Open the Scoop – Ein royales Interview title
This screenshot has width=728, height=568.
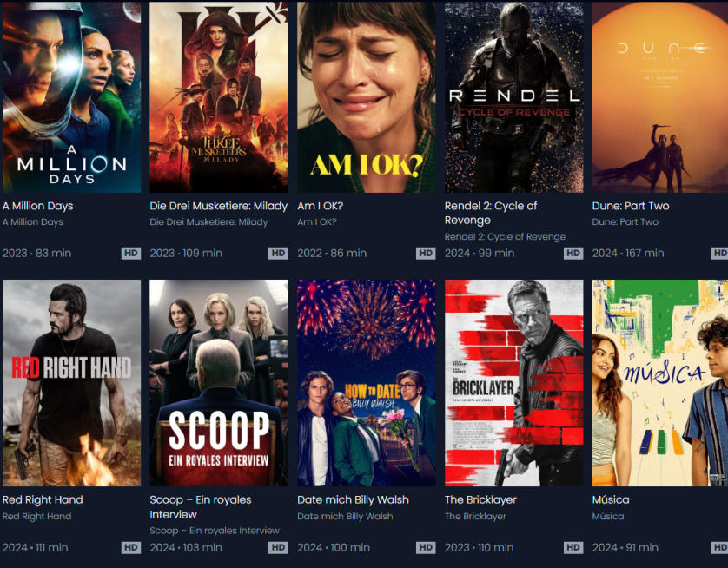pyautogui.click(x=201, y=506)
